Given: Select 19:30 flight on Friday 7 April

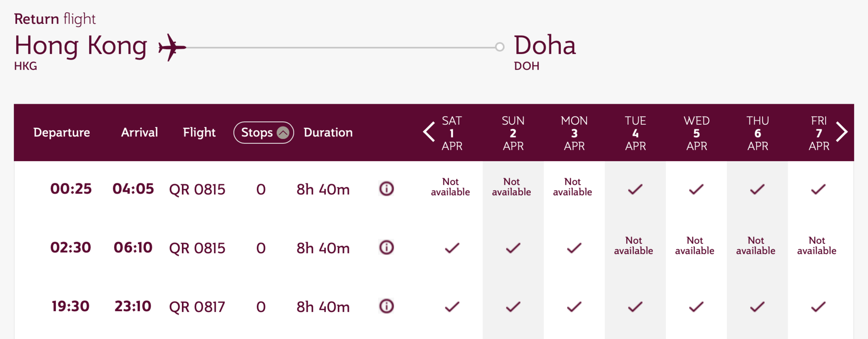Looking at the screenshot, I should point(818,307).
